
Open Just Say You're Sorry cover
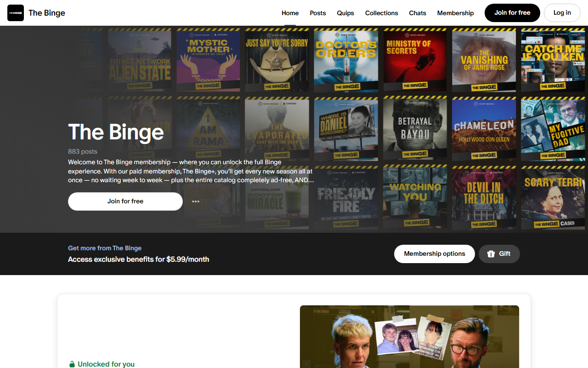pyautogui.click(x=277, y=61)
